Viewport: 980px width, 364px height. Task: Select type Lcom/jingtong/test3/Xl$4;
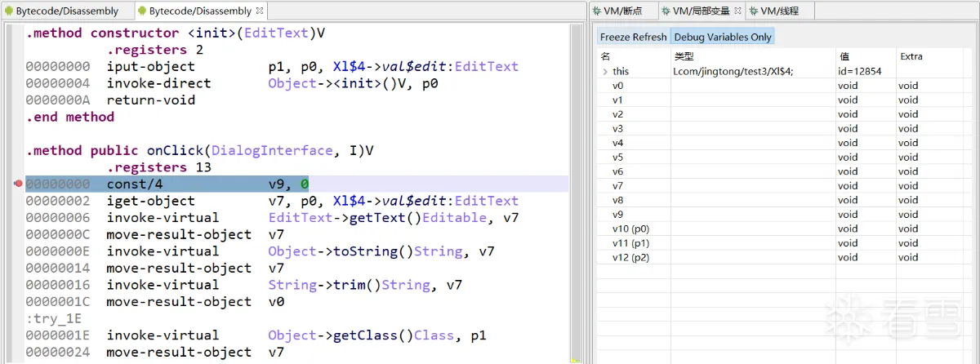[x=733, y=72]
